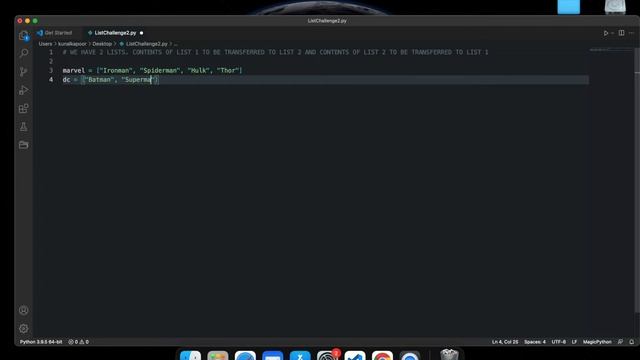Viewport: 640px width, 360px height.
Task: Change the UTF-8 file encoding
Action: (x=558, y=342)
